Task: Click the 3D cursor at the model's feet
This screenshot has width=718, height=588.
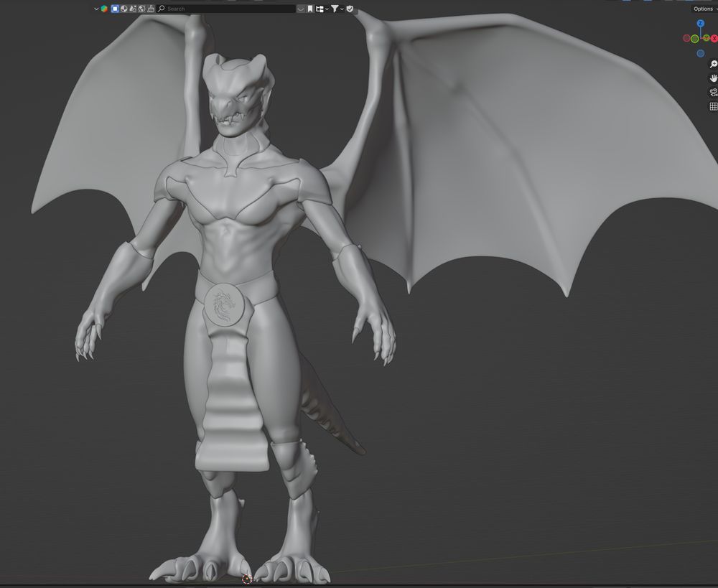Action: click(x=247, y=579)
